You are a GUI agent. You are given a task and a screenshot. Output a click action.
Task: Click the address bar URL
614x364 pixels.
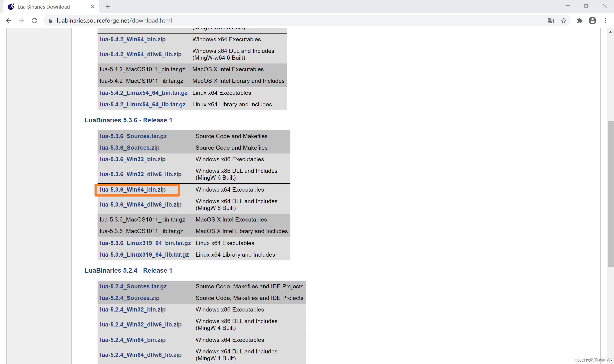click(114, 21)
